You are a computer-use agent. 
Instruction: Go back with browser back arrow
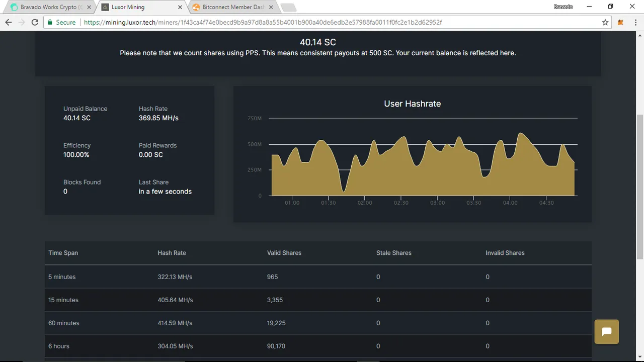(9, 23)
